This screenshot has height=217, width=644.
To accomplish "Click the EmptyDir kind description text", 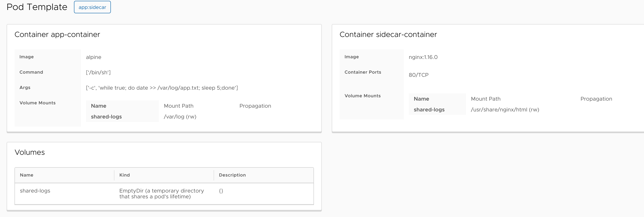I will click(161, 194).
